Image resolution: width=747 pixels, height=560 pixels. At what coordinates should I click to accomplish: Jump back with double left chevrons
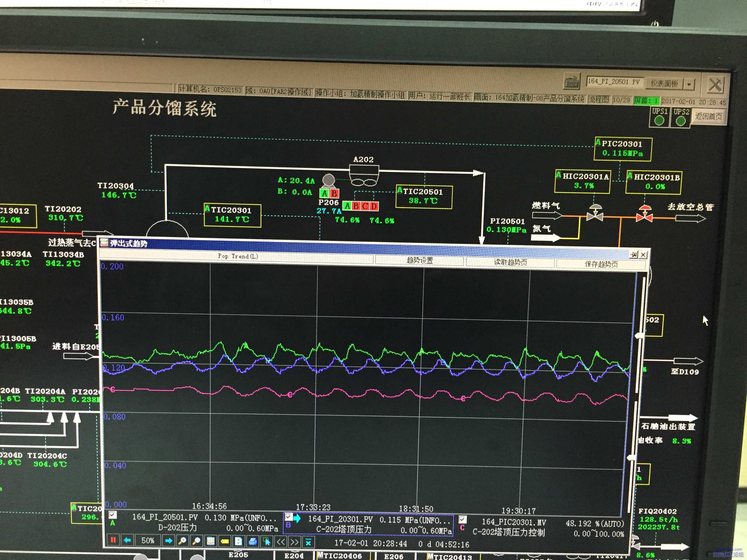[281, 542]
